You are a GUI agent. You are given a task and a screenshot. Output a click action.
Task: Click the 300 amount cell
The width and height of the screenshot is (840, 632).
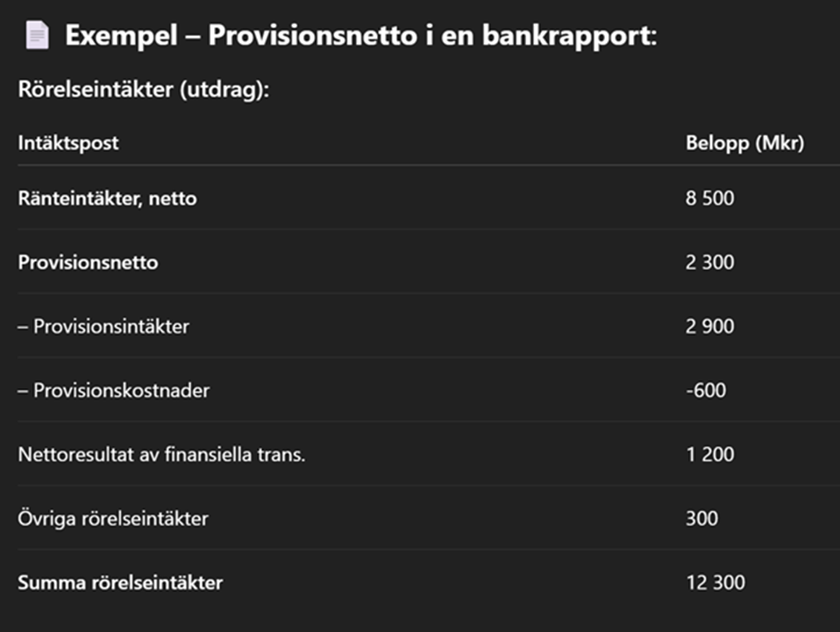[701, 518]
